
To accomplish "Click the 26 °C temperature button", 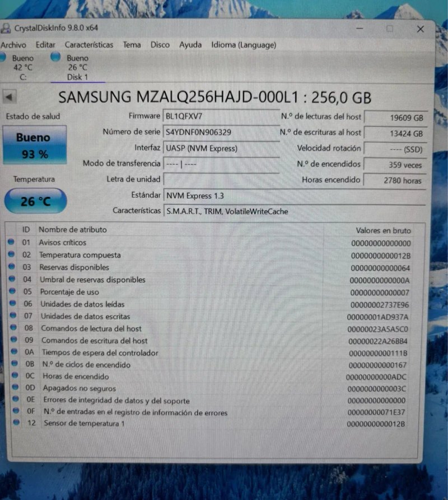I will tap(35, 201).
